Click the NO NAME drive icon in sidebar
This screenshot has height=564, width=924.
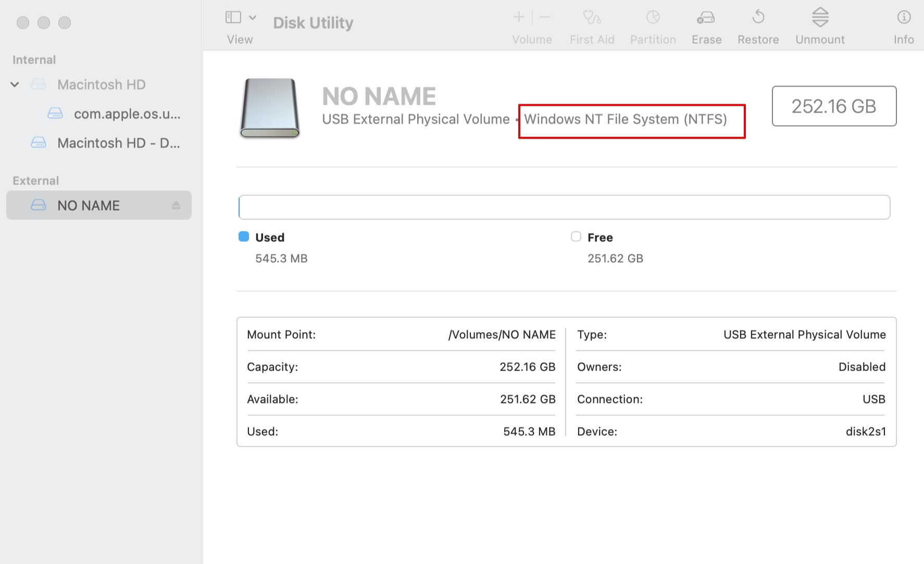[39, 205]
